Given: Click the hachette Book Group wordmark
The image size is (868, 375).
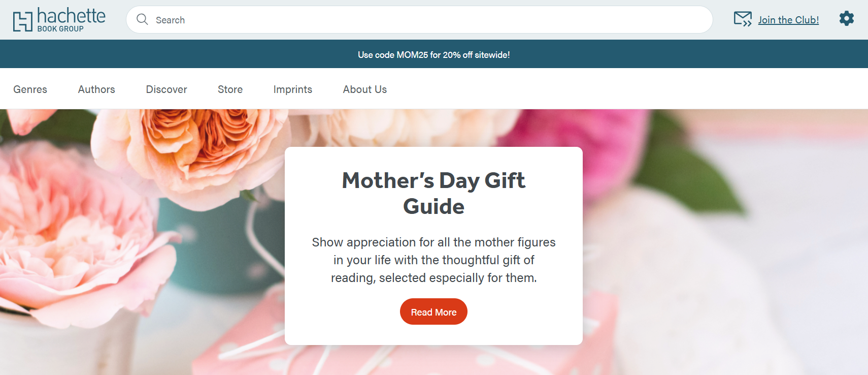Looking at the screenshot, I should point(71,20).
